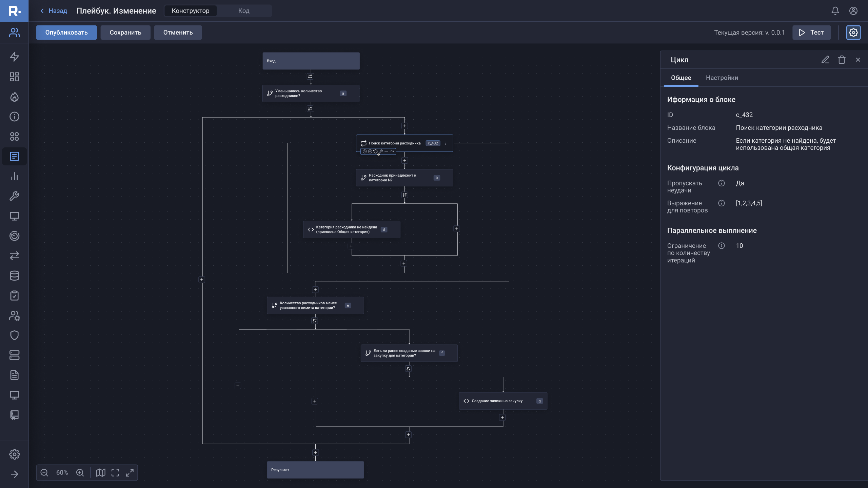The width and height of the screenshot is (868, 488).
Task: Click the edit pencil in the Цикл panel
Action: click(825, 60)
